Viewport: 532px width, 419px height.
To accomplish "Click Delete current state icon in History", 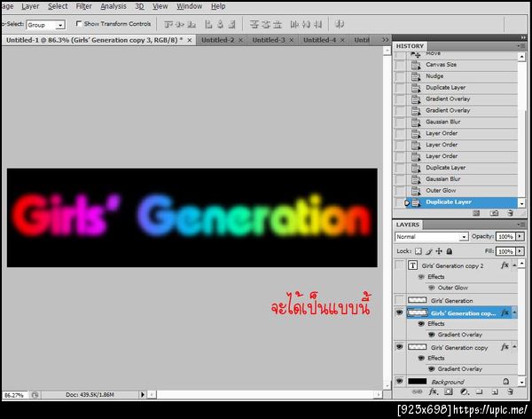I will click(x=511, y=213).
